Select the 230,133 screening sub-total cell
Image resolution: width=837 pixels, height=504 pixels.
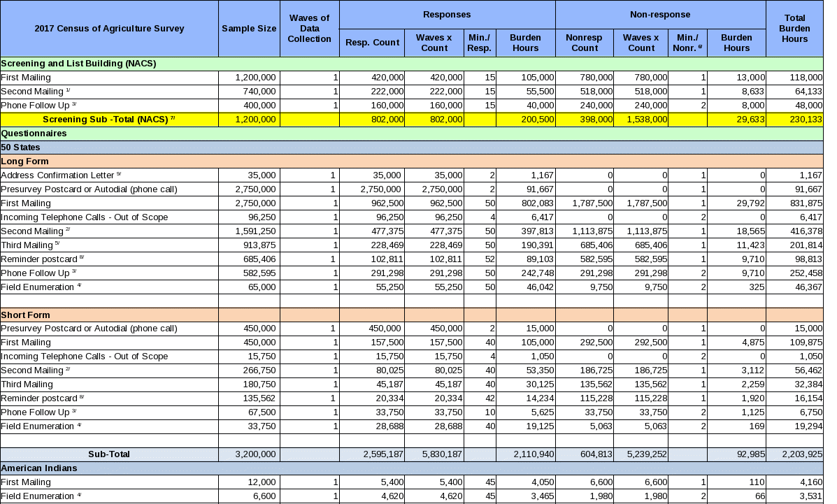click(794, 120)
